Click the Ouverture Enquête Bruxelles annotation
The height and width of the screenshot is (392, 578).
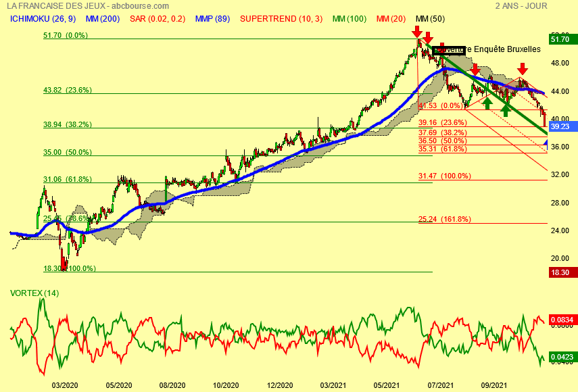click(487, 49)
